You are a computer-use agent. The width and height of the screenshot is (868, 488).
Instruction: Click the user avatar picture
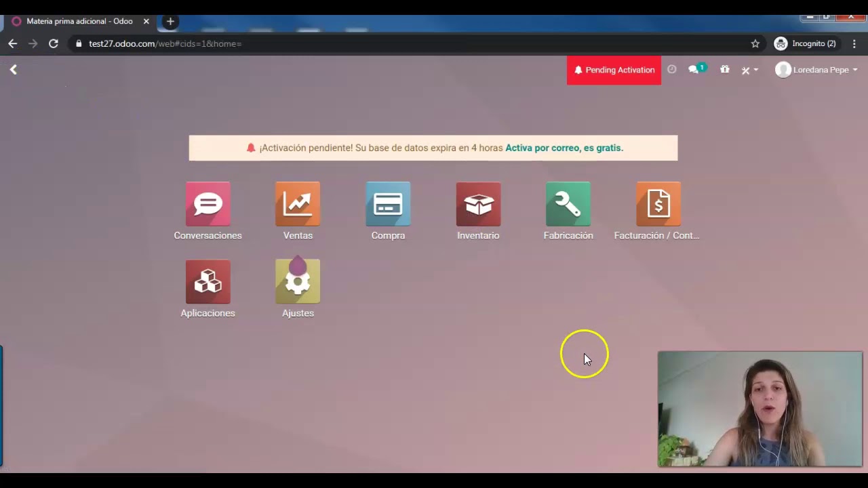[783, 70]
